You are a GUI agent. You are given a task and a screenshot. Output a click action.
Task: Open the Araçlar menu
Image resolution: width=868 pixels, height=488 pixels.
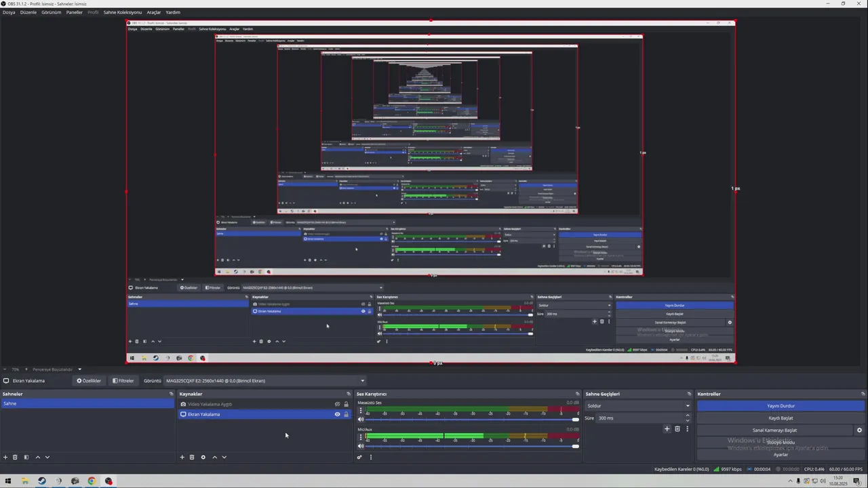click(x=154, y=12)
